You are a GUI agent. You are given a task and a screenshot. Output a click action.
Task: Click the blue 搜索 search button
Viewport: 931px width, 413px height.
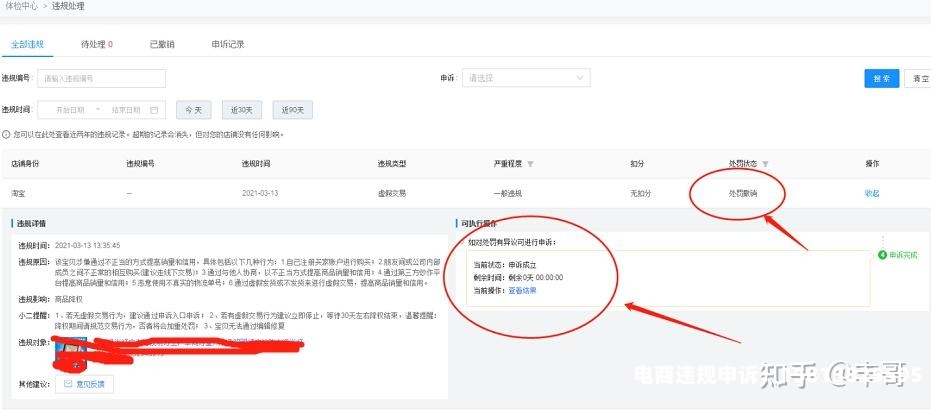coord(881,79)
